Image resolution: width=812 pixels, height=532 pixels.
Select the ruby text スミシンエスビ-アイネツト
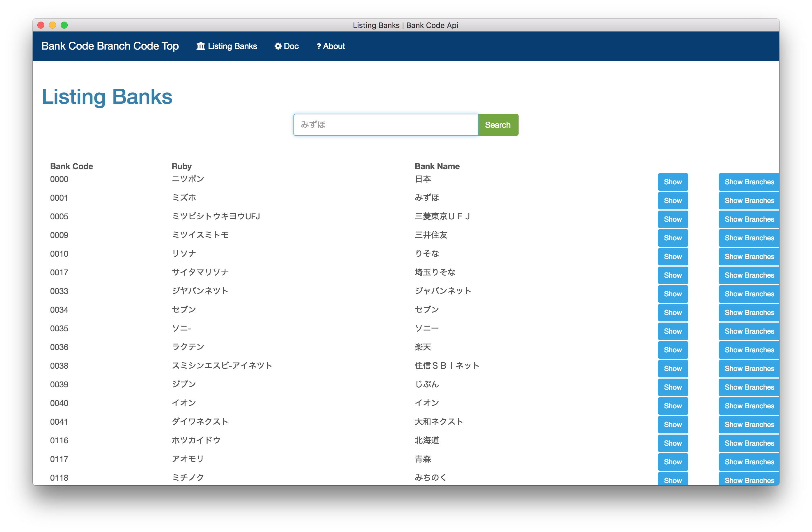222,366
